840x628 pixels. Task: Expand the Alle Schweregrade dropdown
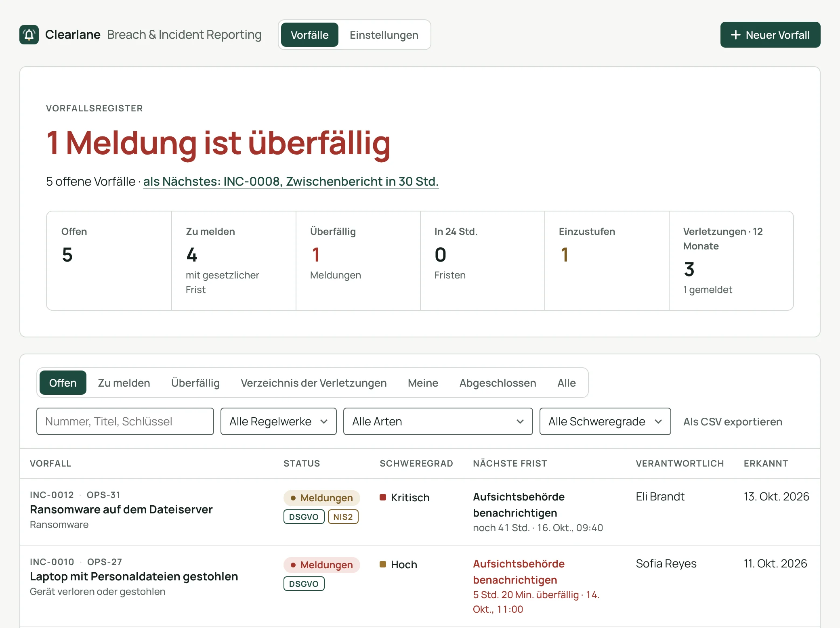(605, 421)
